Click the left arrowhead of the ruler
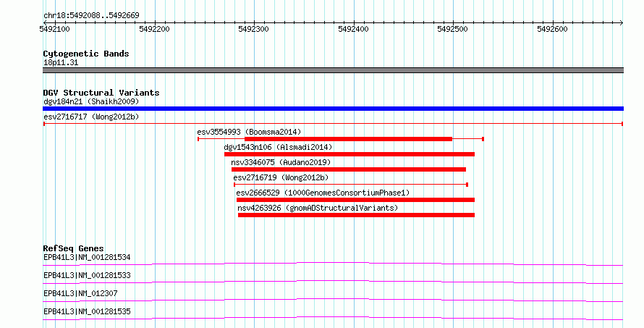This screenshot has width=644, height=328. pos(45,22)
